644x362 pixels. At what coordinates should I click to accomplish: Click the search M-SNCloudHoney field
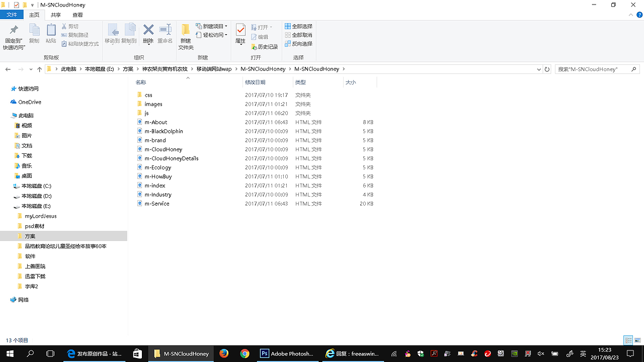point(597,69)
